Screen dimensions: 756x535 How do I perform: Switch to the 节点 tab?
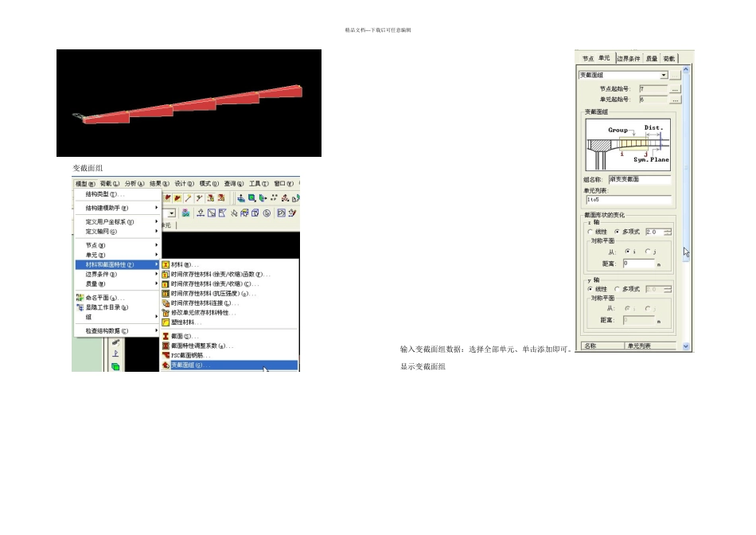588,59
